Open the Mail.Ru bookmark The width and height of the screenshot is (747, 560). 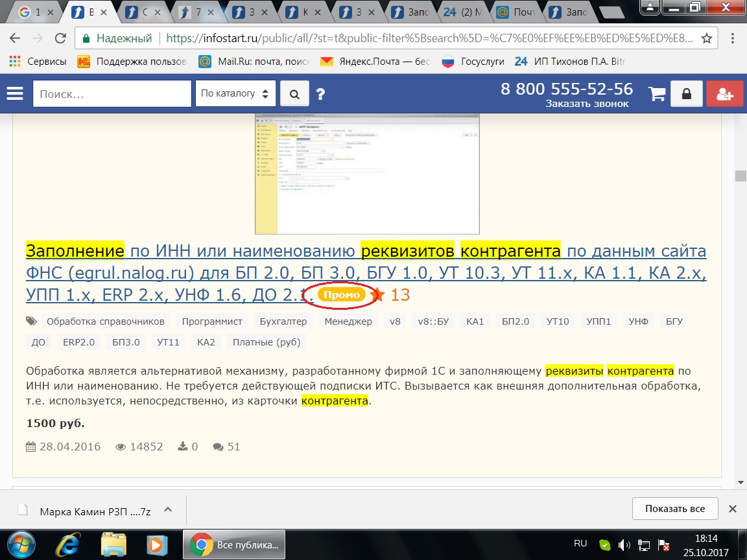click(x=254, y=62)
